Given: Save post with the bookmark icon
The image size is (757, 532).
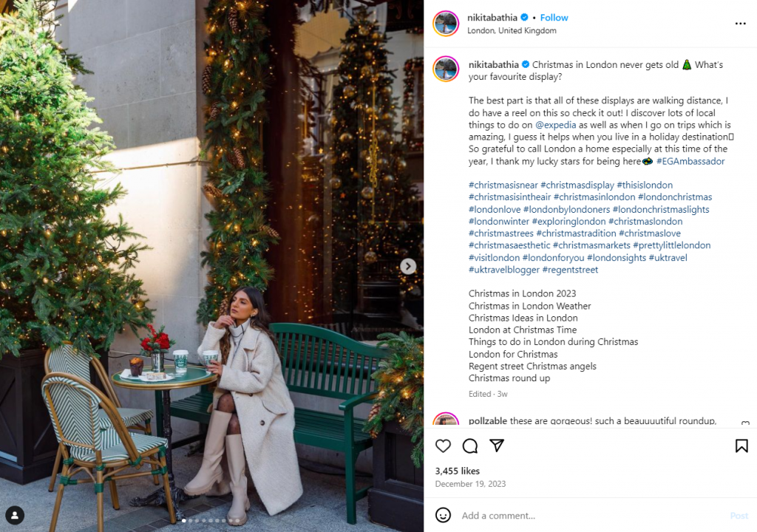Looking at the screenshot, I should click(x=741, y=446).
